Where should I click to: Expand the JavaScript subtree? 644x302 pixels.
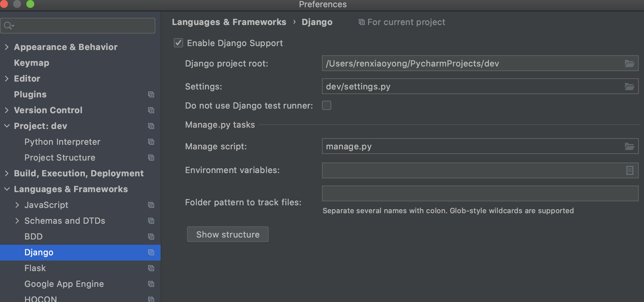click(x=17, y=205)
